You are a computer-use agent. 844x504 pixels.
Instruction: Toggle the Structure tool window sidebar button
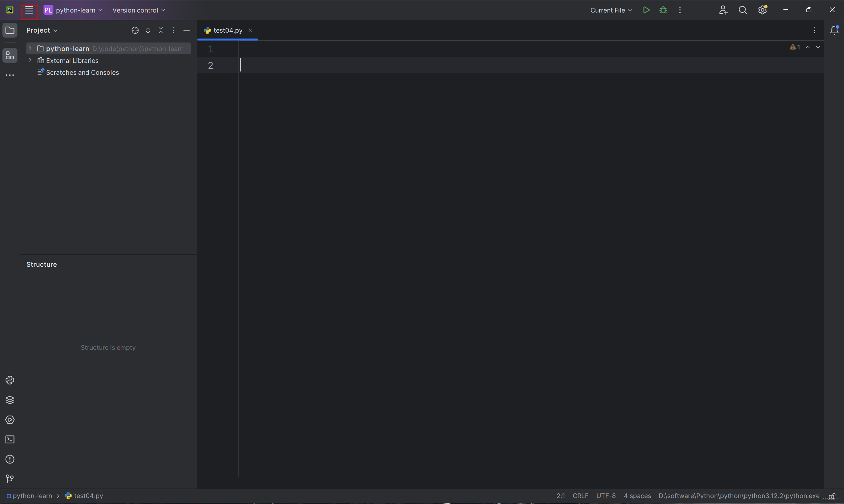coord(10,55)
